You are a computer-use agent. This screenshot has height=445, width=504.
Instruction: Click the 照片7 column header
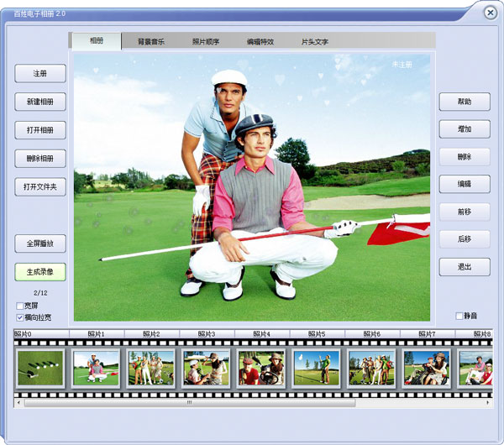pos(428,334)
